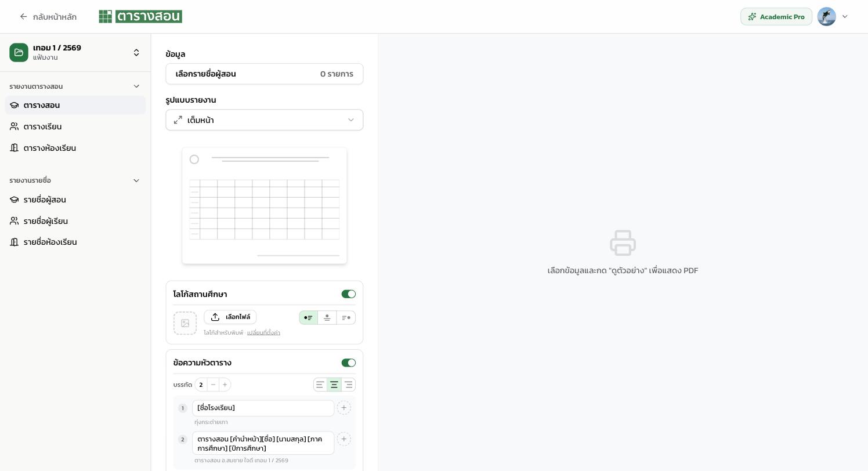Open the workspace switcher up-down chevron

pos(136,53)
